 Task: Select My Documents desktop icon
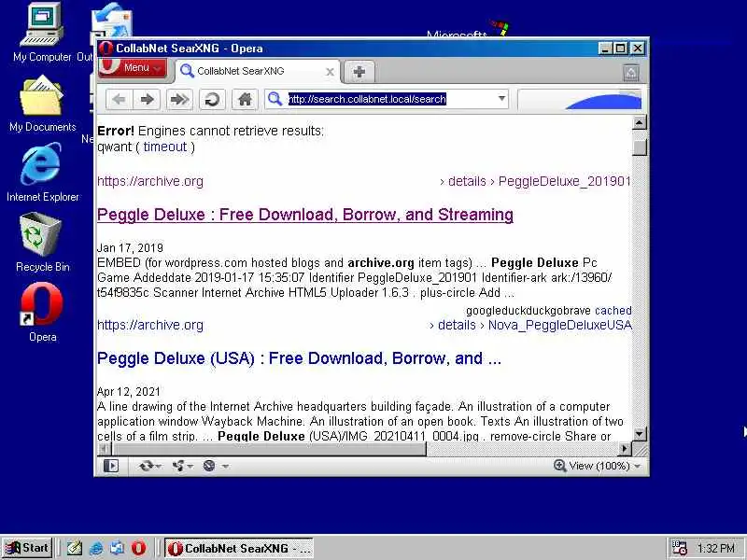coord(42,104)
